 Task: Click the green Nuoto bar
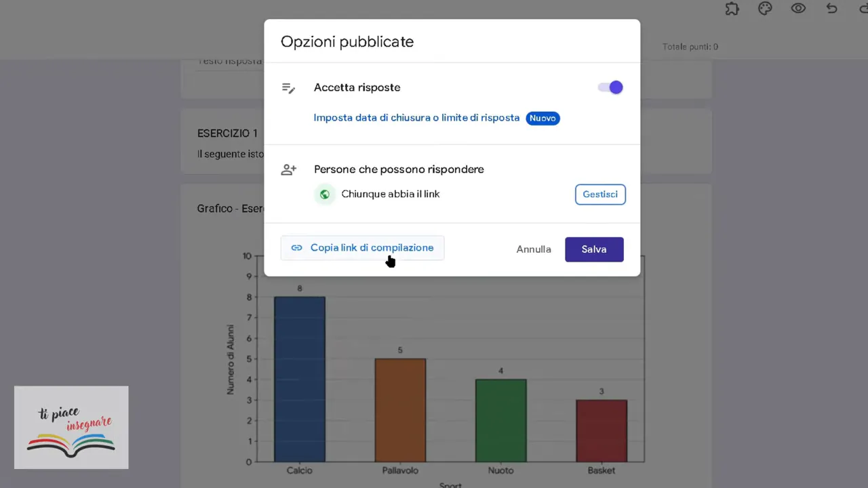pos(500,420)
